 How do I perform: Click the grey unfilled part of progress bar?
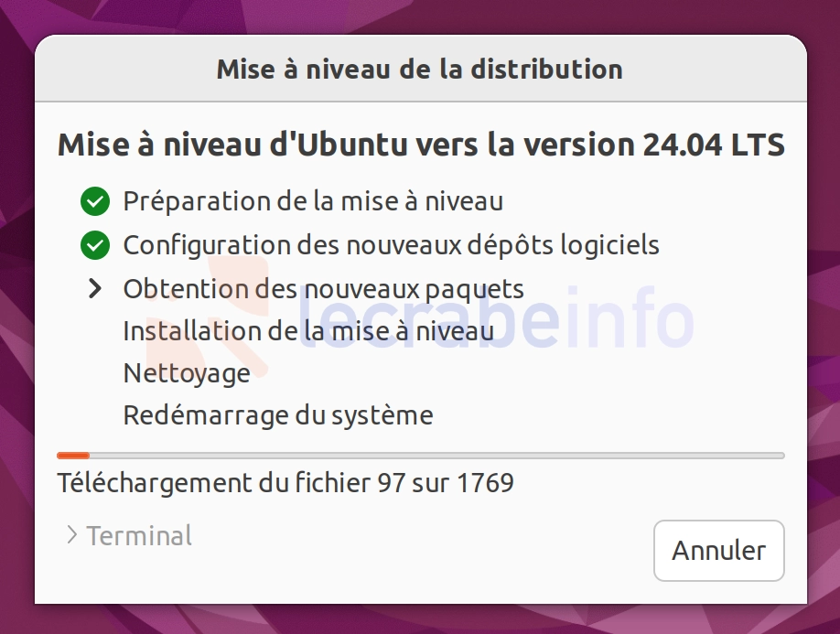click(x=436, y=456)
